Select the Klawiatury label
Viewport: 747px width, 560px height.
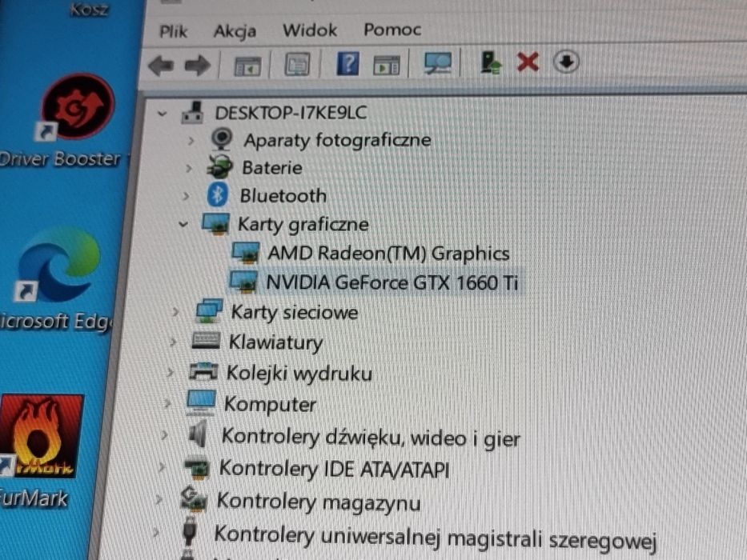pos(275,342)
